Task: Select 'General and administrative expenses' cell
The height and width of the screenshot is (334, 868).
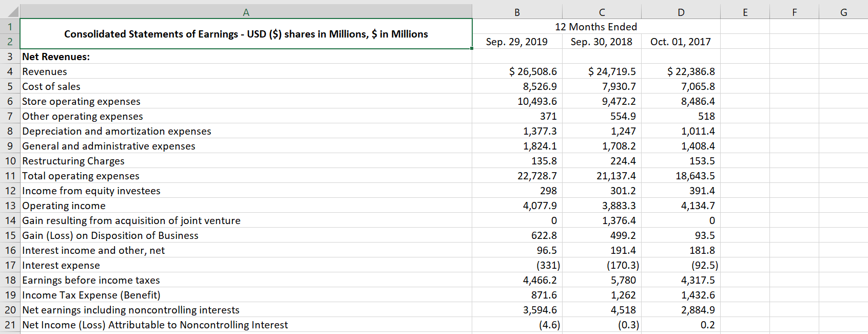Action: pos(246,146)
